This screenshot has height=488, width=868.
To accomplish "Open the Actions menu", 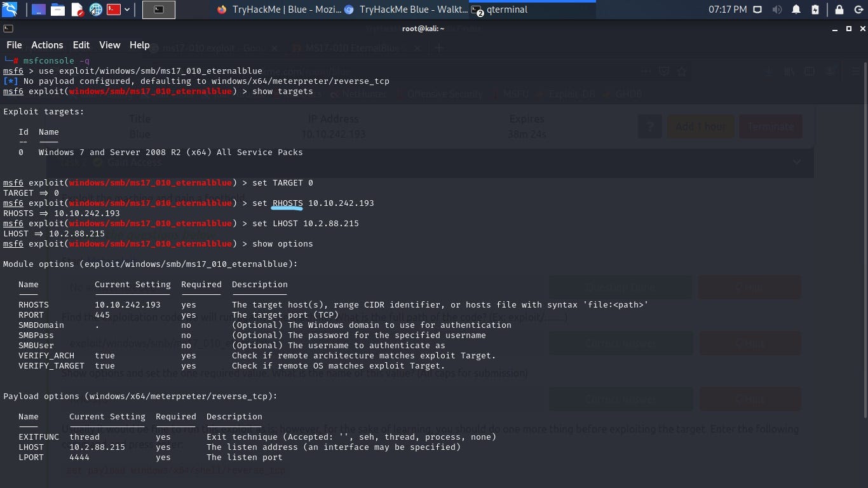I will click(47, 45).
